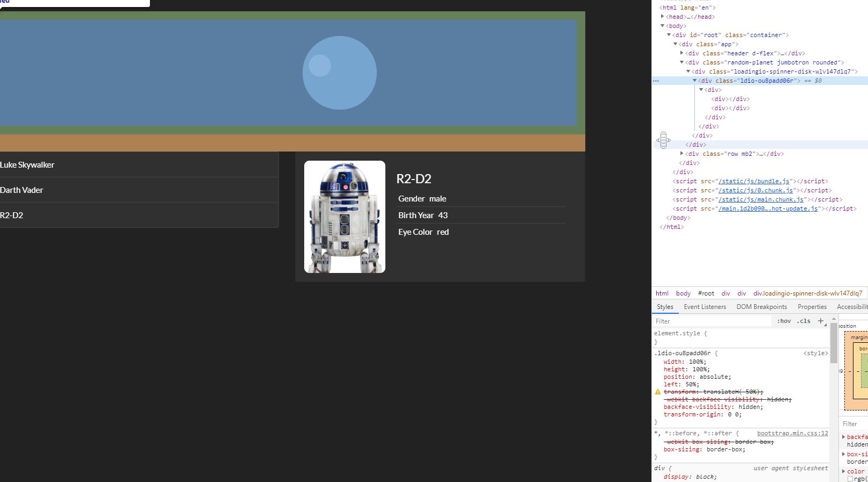
Task: Click the loading planet spinner disk
Action: coord(340,73)
